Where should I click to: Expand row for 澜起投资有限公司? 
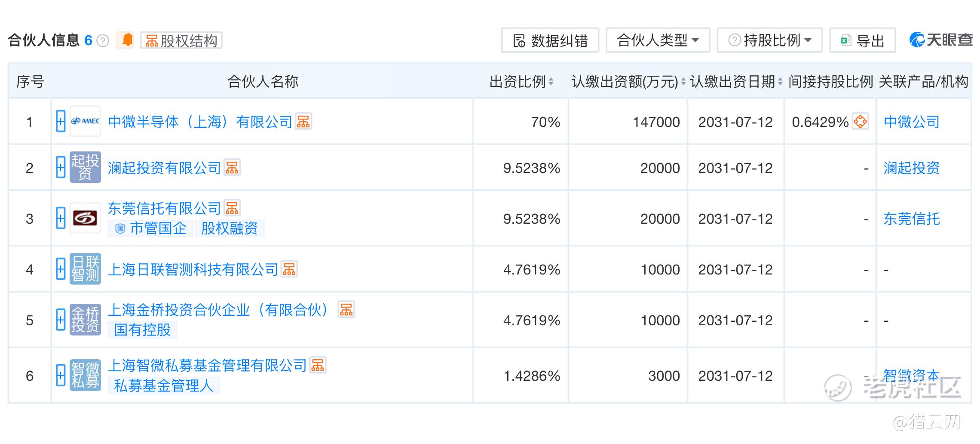tap(61, 167)
